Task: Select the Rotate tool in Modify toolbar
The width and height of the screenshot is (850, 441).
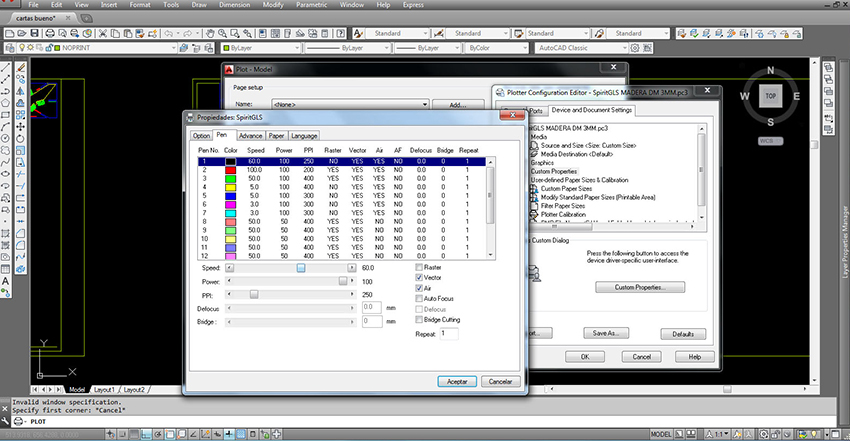Action: [x=21, y=139]
